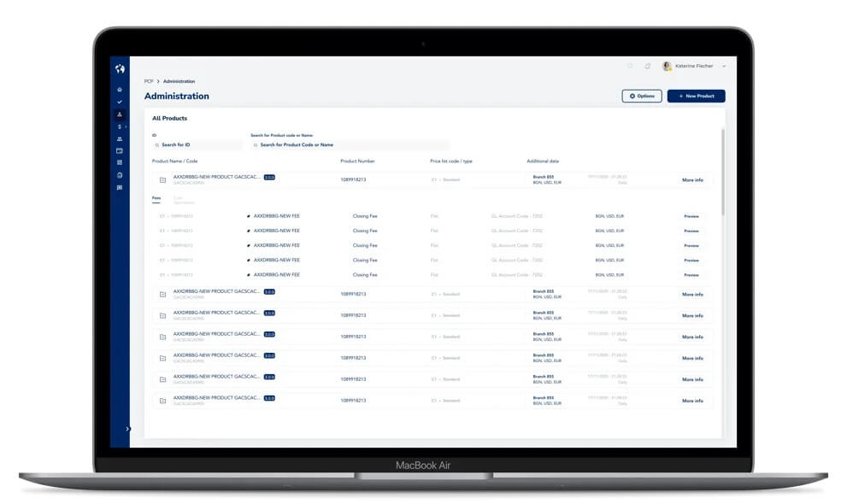Open the Home icon in the sidebar
Image resolution: width=847 pixels, height=504 pixels.
point(120,90)
